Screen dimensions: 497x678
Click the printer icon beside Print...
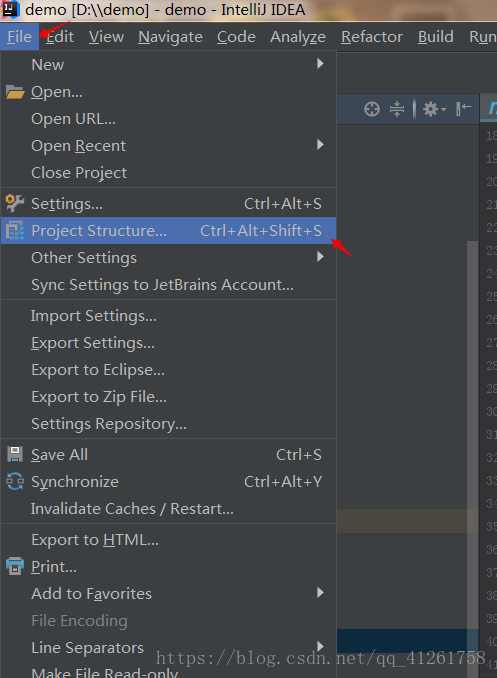pos(15,566)
